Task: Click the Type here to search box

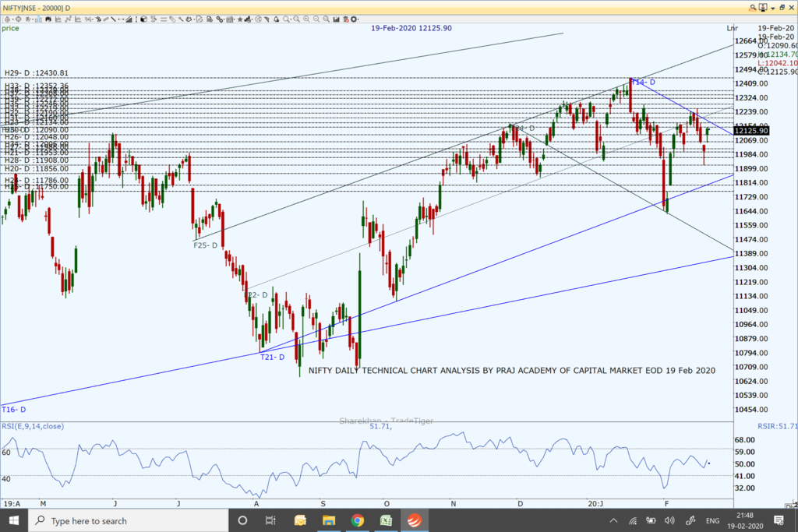Action: (x=127, y=520)
